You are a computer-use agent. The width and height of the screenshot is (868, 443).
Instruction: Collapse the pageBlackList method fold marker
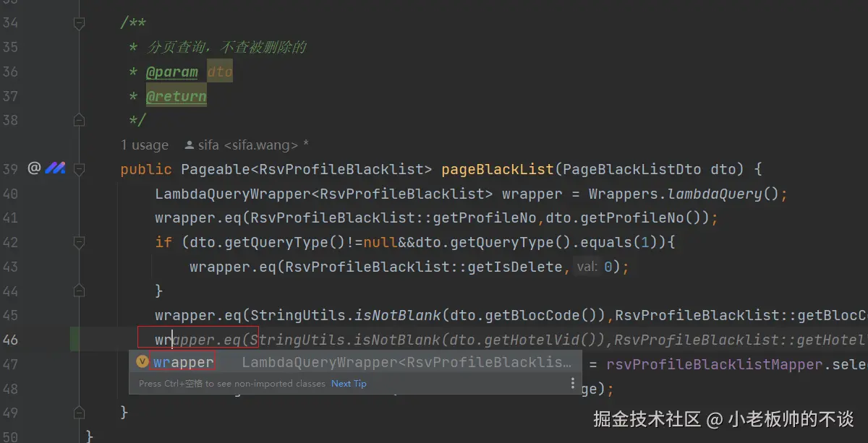tap(79, 170)
